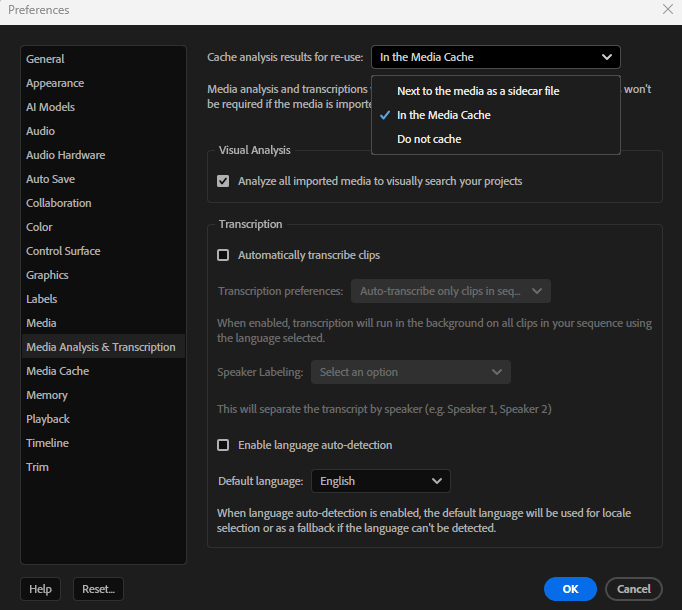The width and height of the screenshot is (682, 610).
Task: Confirm preferences with OK
Action: point(570,589)
